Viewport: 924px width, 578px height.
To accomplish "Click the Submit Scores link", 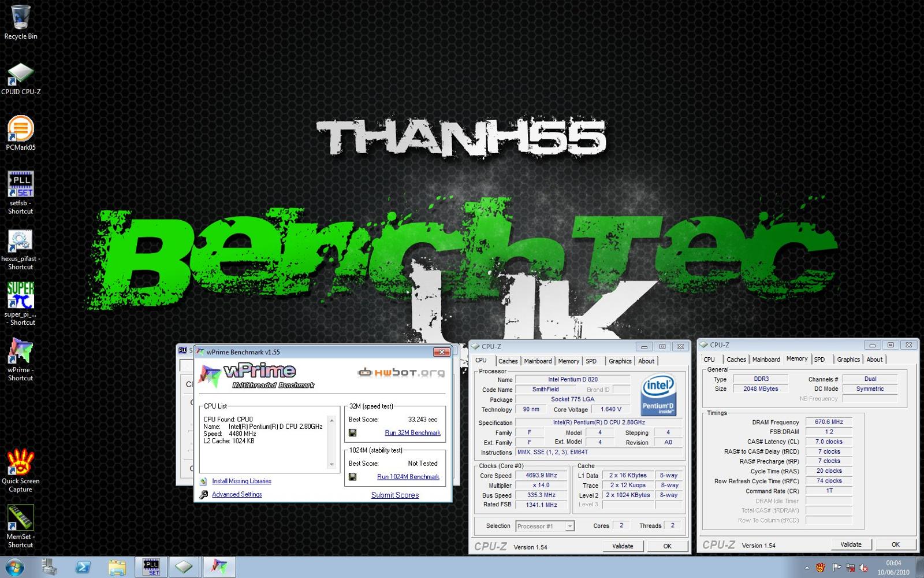I will [x=395, y=495].
